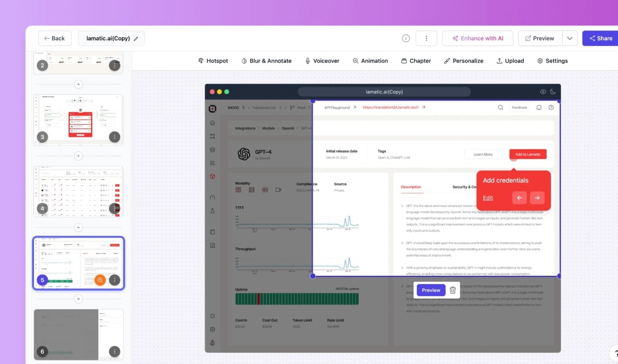Click the red cube icon in the captured sidebar
The width and height of the screenshot is (618, 364).
tap(212, 176)
